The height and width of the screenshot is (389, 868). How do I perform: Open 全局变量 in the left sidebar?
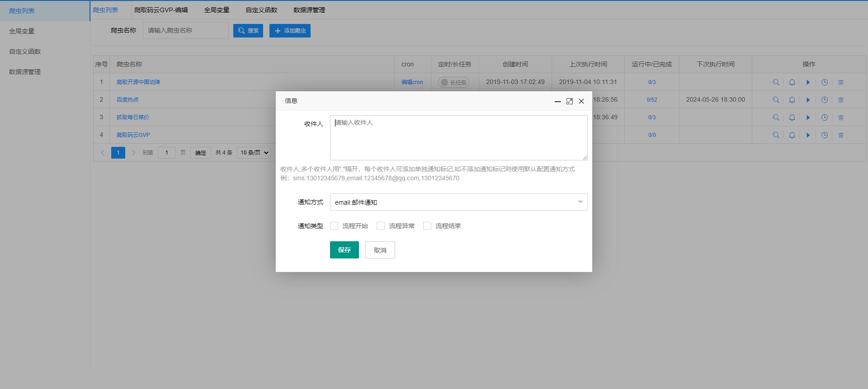click(45, 31)
